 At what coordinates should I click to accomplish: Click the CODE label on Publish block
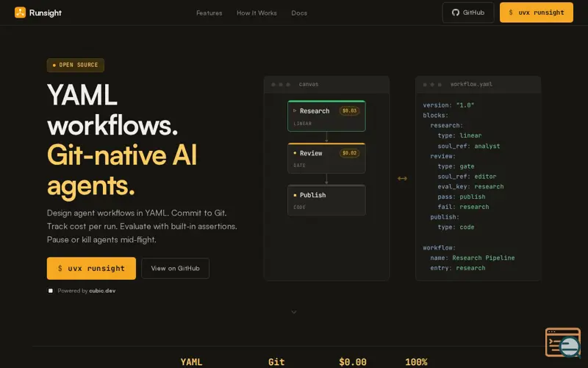(x=299, y=208)
